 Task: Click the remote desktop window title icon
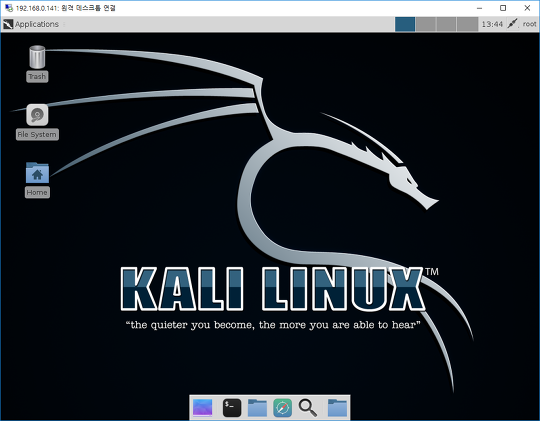click(9, 8)
